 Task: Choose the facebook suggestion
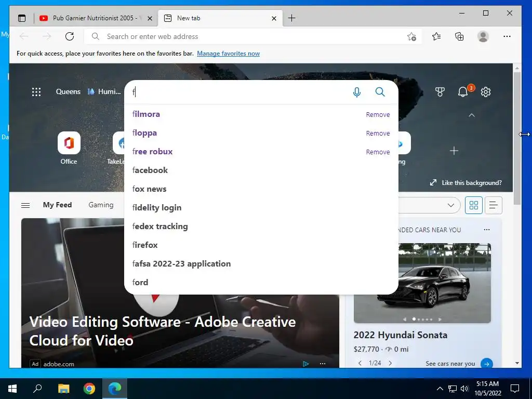261,170
